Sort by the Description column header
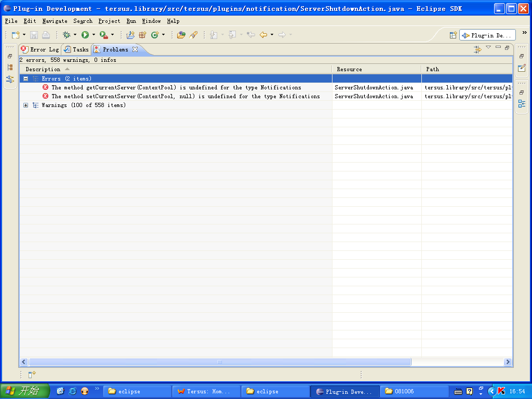 (43, 69)
